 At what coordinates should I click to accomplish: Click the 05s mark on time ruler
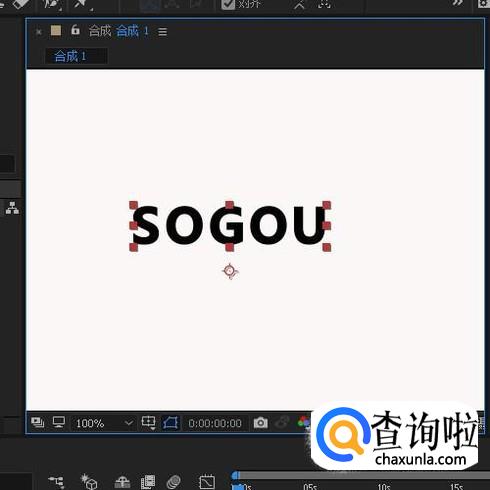point(310,486)
